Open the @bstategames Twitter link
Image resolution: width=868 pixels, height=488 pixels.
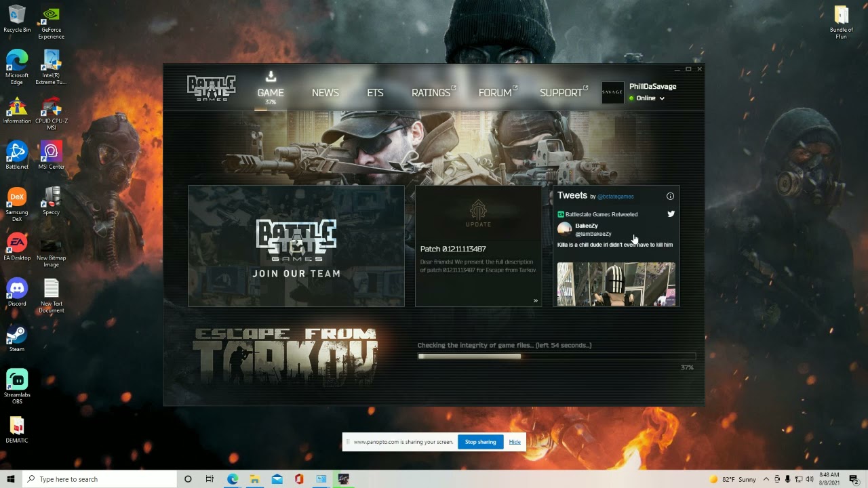[x=616, y=197]
